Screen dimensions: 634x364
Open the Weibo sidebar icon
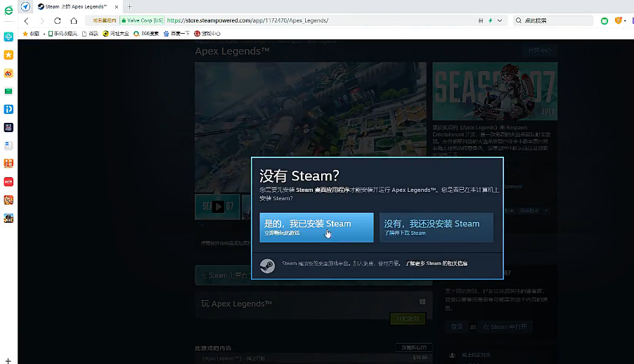8,73
